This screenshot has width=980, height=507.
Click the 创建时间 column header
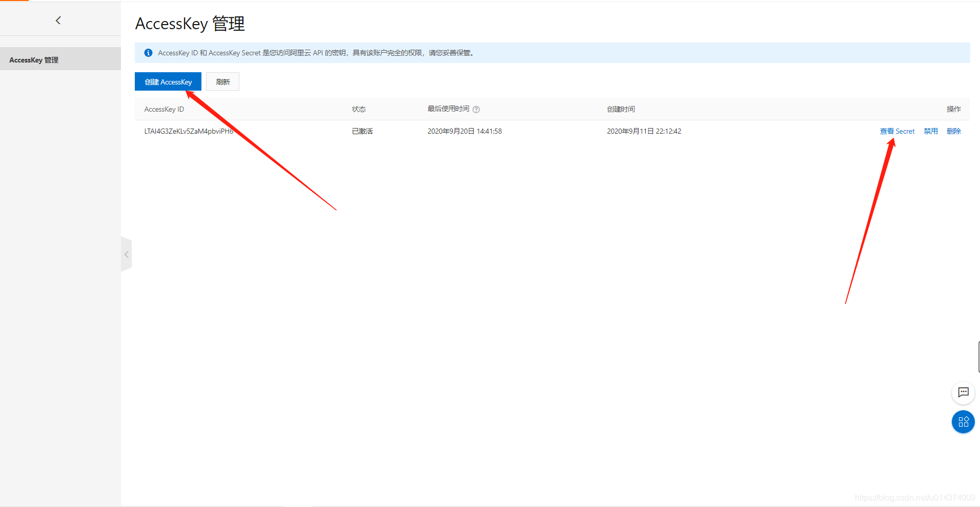click(x=621, y=109)
